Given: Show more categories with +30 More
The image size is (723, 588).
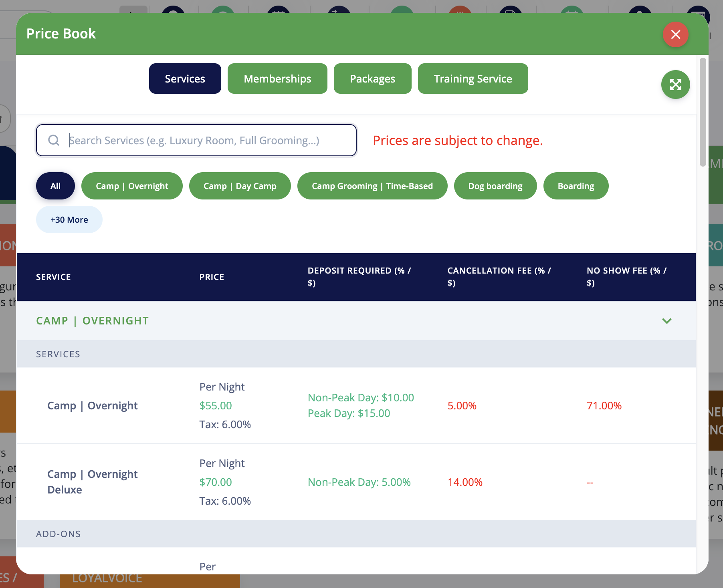Looking at the screenshot, I should point(69,219).
